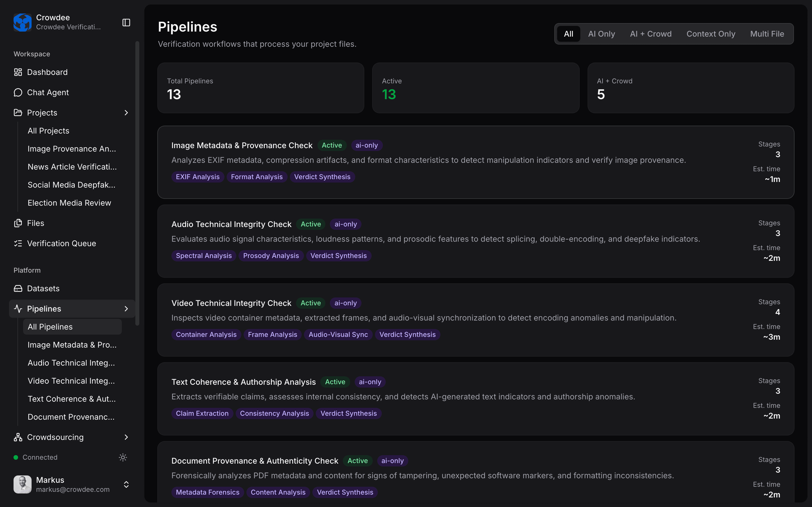Collapse the Pipelines section chevron

(x=126, y=309)
